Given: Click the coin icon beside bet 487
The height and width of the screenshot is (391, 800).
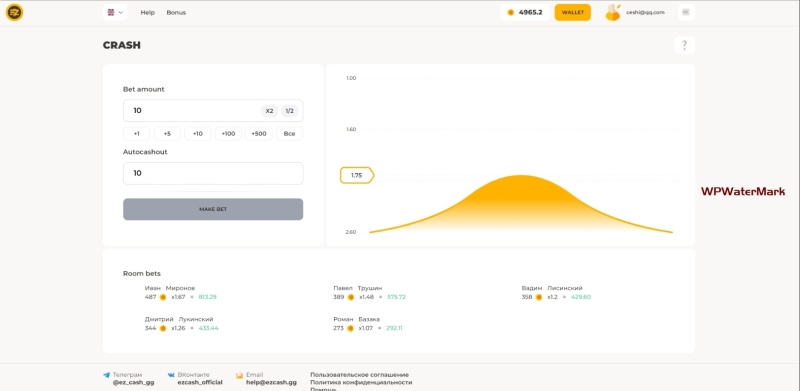Looking at the screenshot, I should pos(163,297).
